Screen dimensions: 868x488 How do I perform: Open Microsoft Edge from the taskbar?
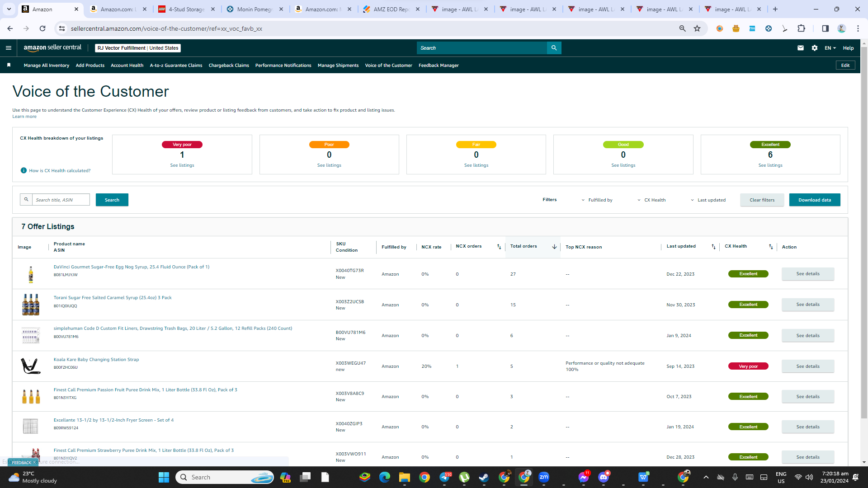pyautogui.click(x=385, y=477)
